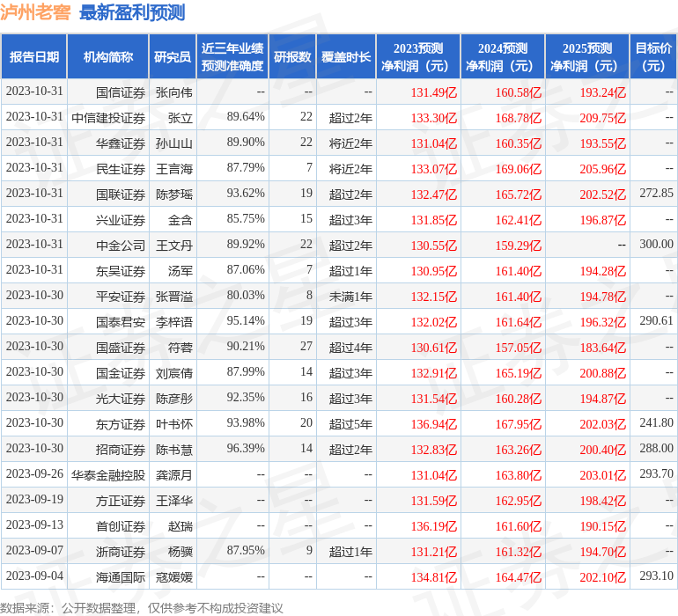Image resolution: width=678 pixels, height=616 pixels.
Task: Click target price 272.85
Action: [x=656, y=194]
